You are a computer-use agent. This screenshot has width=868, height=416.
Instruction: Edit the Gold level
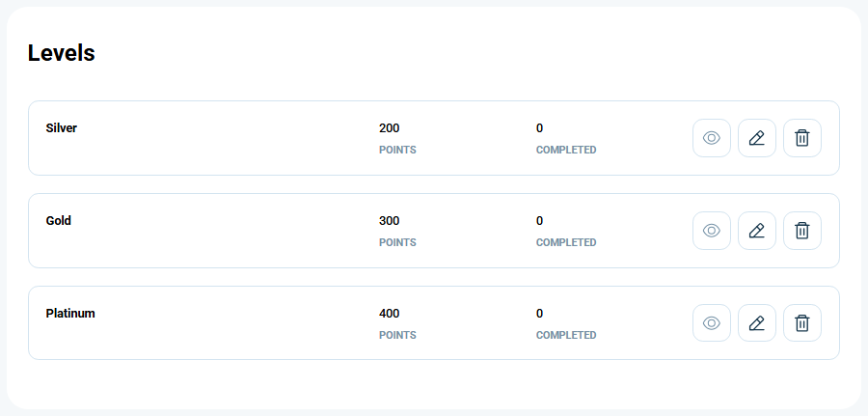pos(757,231)
